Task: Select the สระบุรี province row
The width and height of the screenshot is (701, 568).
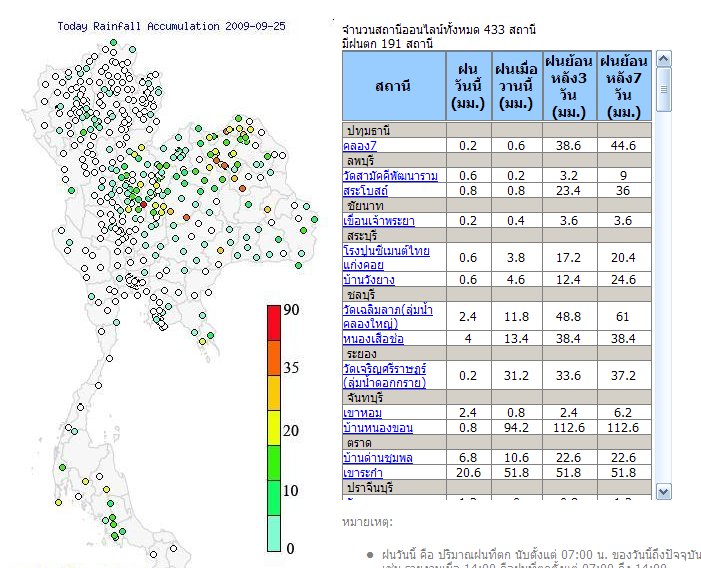Action: (x=497, y=236)
